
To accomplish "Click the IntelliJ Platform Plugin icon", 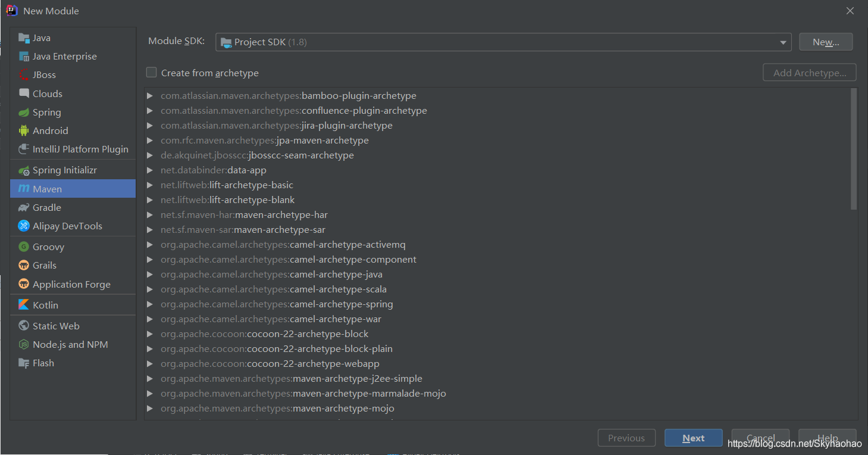I will (24, 149).
